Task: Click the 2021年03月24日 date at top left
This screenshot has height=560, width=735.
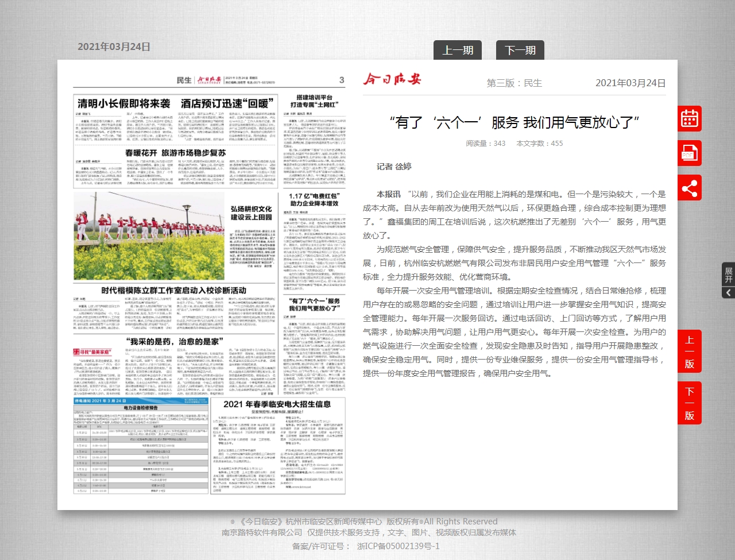Action: (x=114, y=47)
